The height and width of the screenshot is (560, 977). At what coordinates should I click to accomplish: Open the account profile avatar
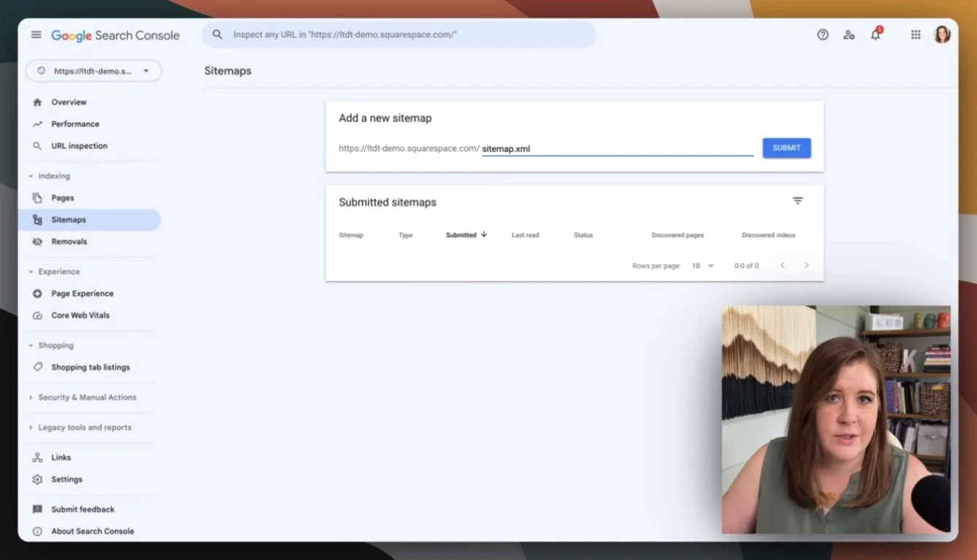tap(942, 34)
